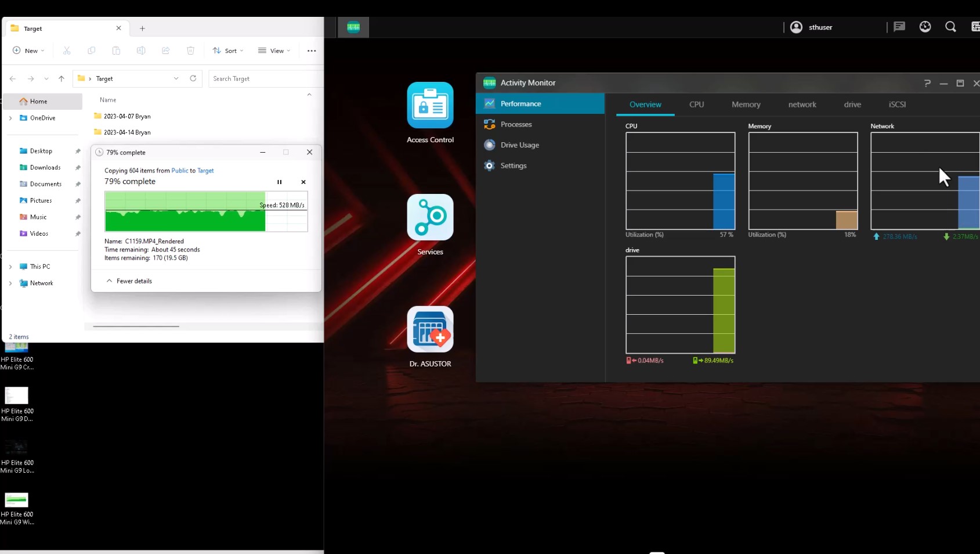Screen dimensions: 980x554
Task: Sort files by the Name column header
Action: click(x=108, y=100)
